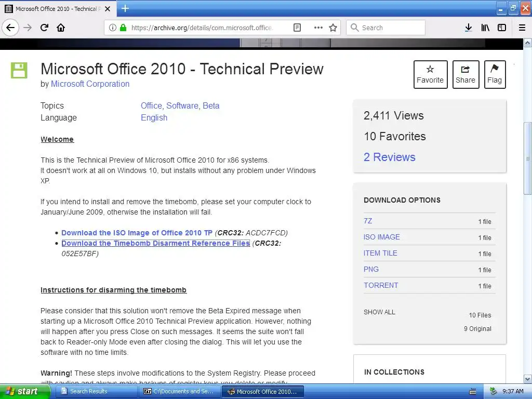Download the ISO Image of Office 2010 TP
Viewport: 532px width, 399px height.
pos(137,233)
